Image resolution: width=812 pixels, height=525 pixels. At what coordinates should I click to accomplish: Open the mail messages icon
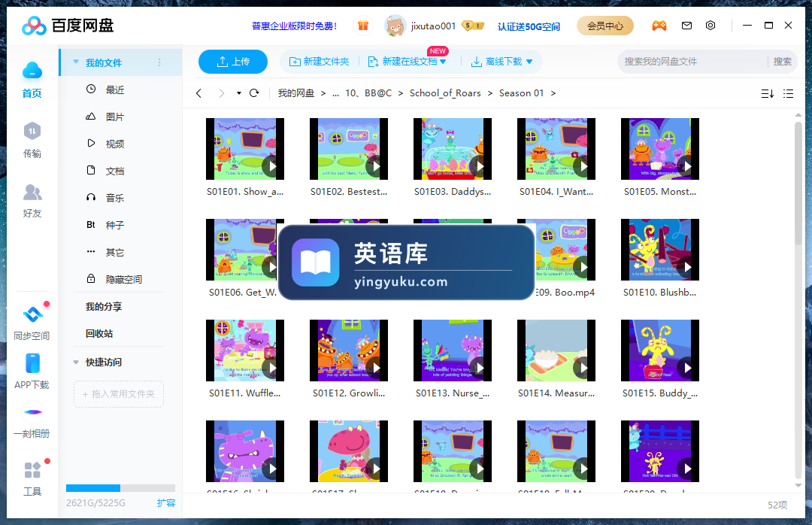coord(686,26)
